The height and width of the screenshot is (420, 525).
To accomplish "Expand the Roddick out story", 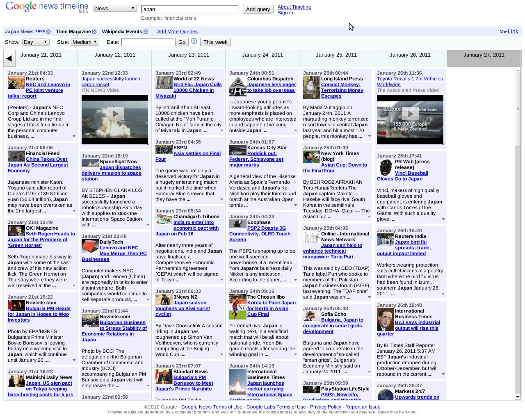I will 295,205.
